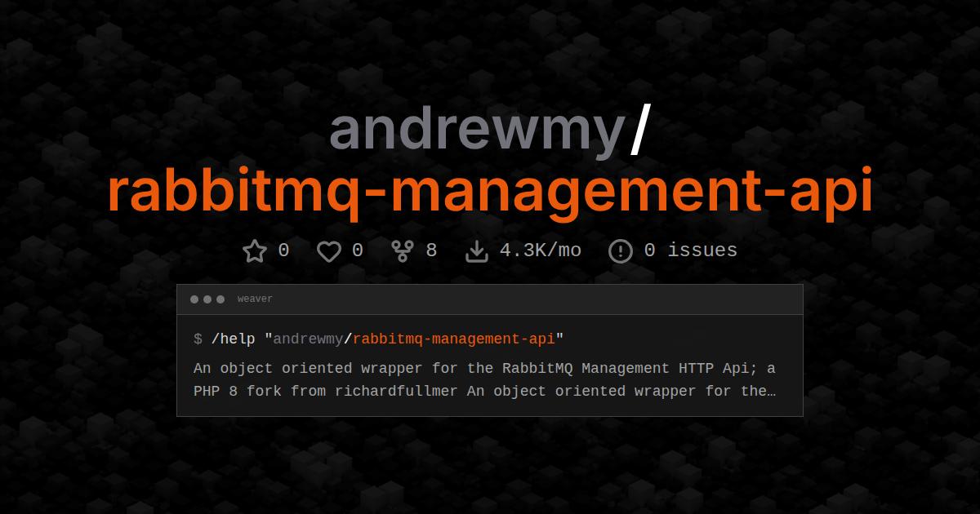
Task: Click the 4.3K/mo monthly downloads meter
Action: (x=541, y=250)
